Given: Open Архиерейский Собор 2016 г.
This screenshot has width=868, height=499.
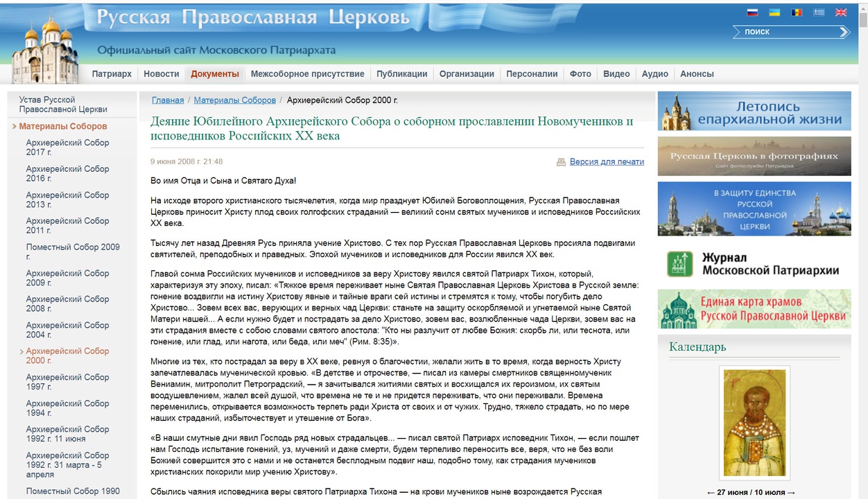Looking at the screenshot, I should (67, 173).
